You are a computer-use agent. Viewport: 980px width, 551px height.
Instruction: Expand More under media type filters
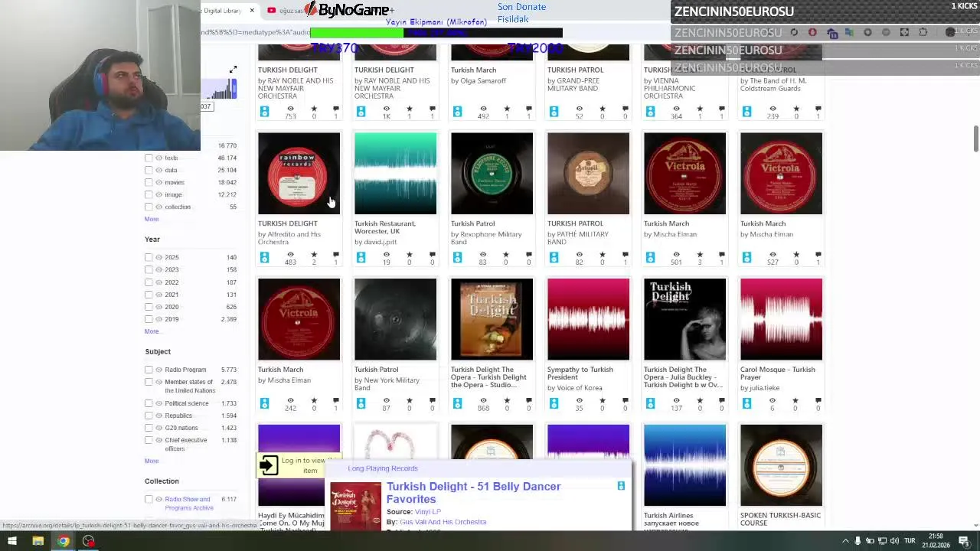point(152,219)
